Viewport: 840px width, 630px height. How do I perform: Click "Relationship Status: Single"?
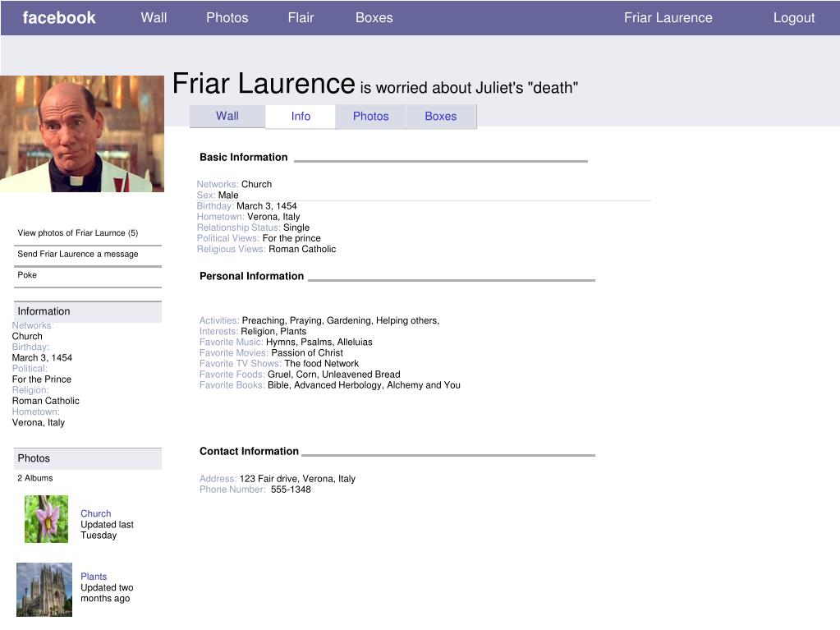click(x=253, y=228)
